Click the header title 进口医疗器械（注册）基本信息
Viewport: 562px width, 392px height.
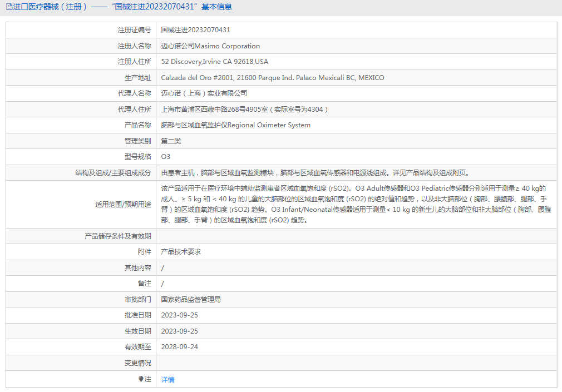[x=122, y=7]
